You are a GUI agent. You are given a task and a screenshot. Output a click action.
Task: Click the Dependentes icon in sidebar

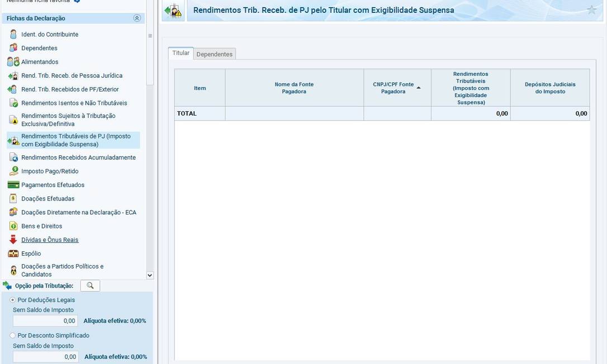(x=13, y=48)
